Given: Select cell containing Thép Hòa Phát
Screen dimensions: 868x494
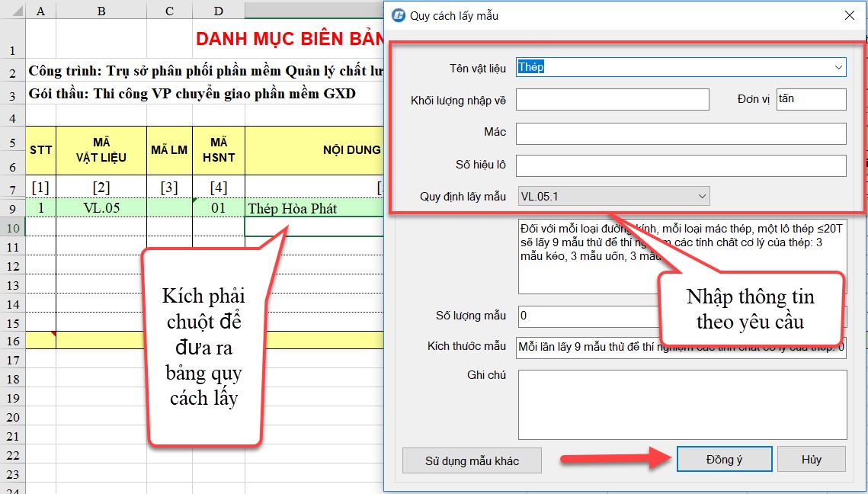Looking at the screenshot, I should (x=312, y=208).
